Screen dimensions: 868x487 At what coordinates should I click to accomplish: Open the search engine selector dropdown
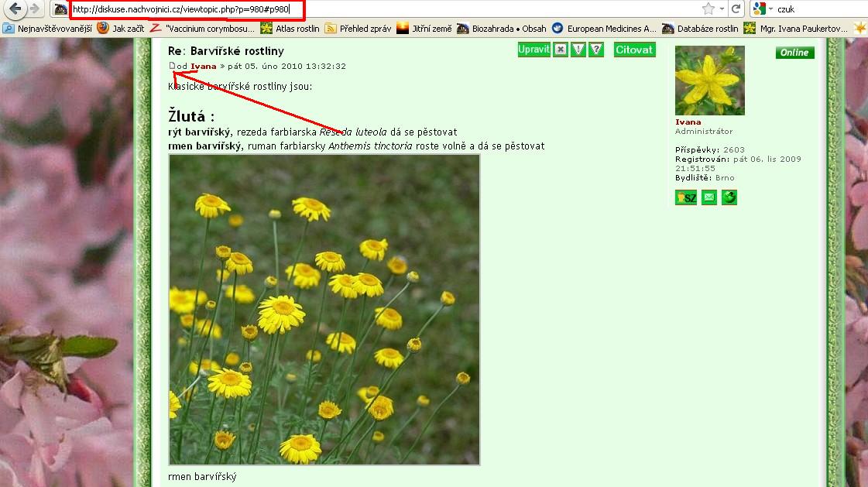tap(763, 9)
